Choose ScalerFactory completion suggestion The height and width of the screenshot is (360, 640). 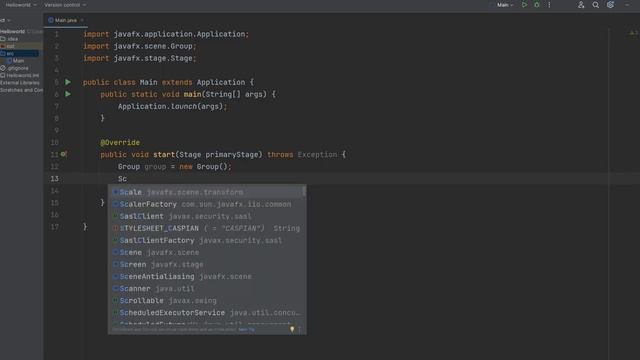(207, 204)
